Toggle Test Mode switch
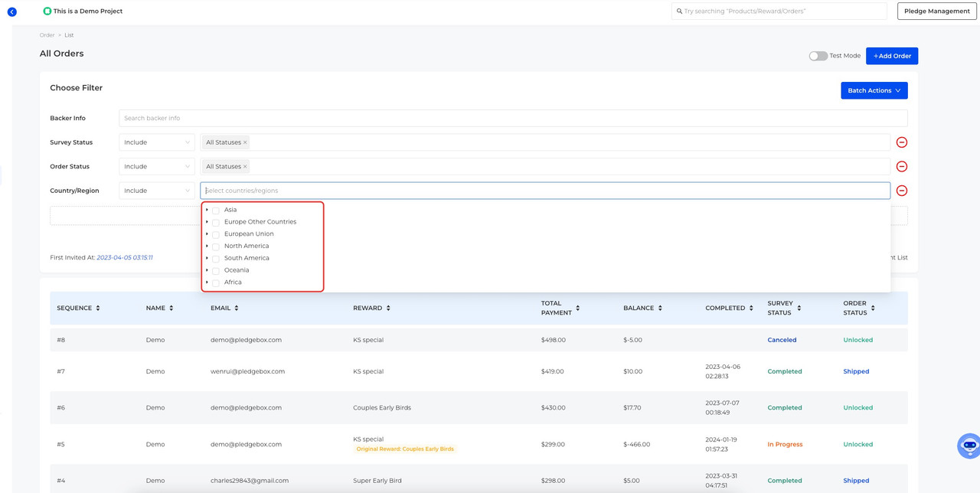 (x=818, y=56)
